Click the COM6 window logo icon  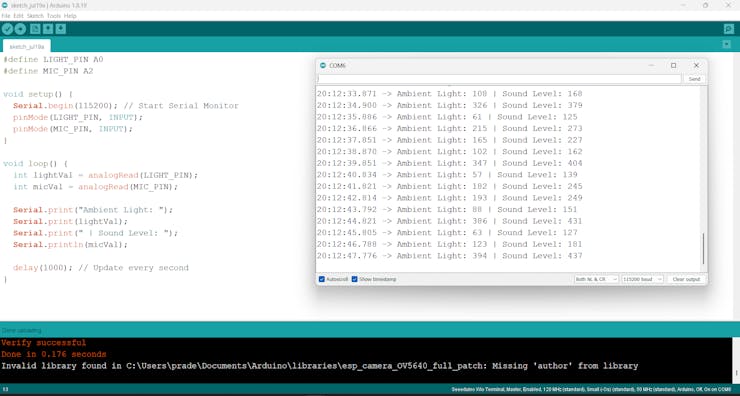pos(323,65)
